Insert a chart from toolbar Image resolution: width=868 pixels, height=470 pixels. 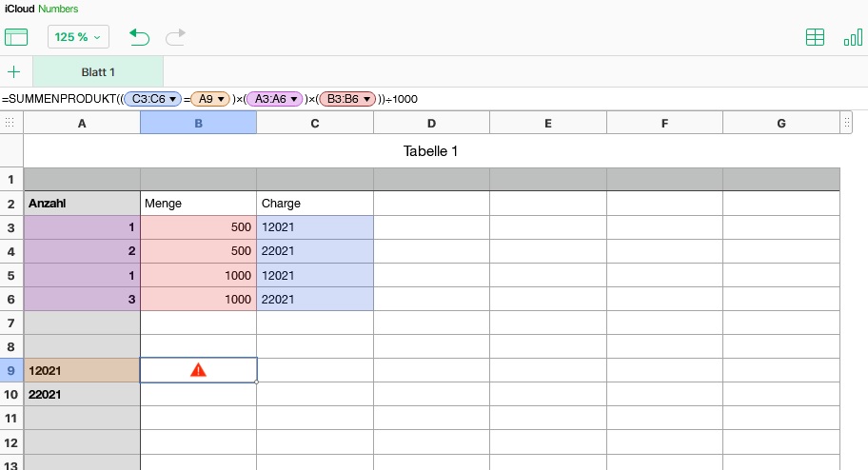point(853,37)
